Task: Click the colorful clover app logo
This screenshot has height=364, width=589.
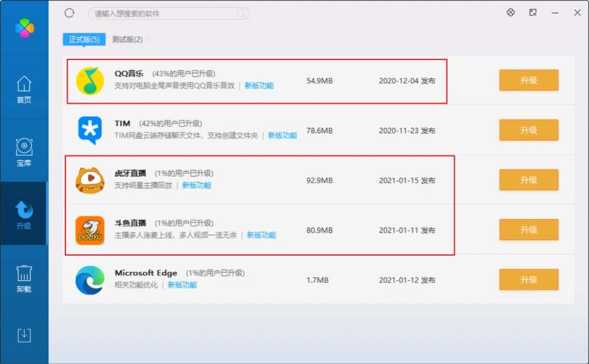Action: 24,28
